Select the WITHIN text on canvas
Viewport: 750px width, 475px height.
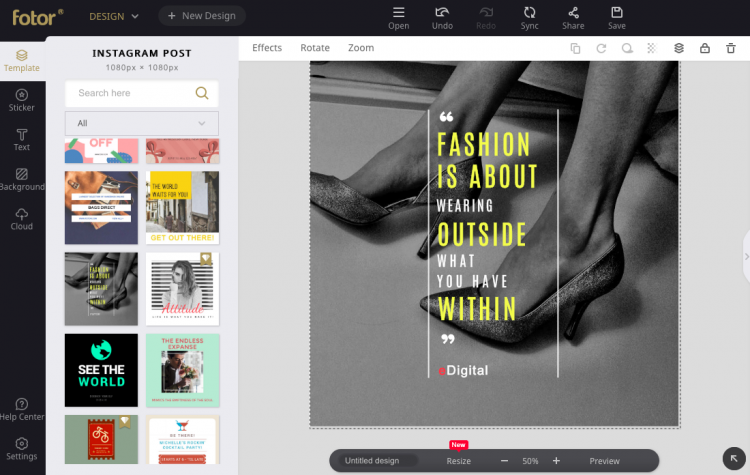click(477, 309)
